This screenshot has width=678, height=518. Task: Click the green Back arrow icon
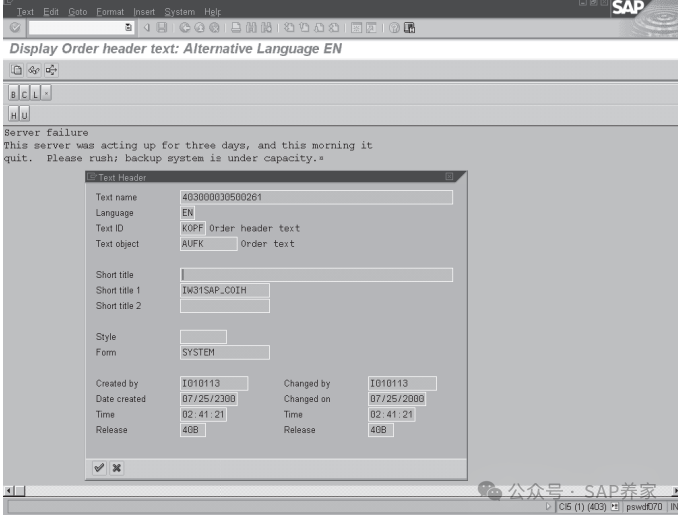185,28
